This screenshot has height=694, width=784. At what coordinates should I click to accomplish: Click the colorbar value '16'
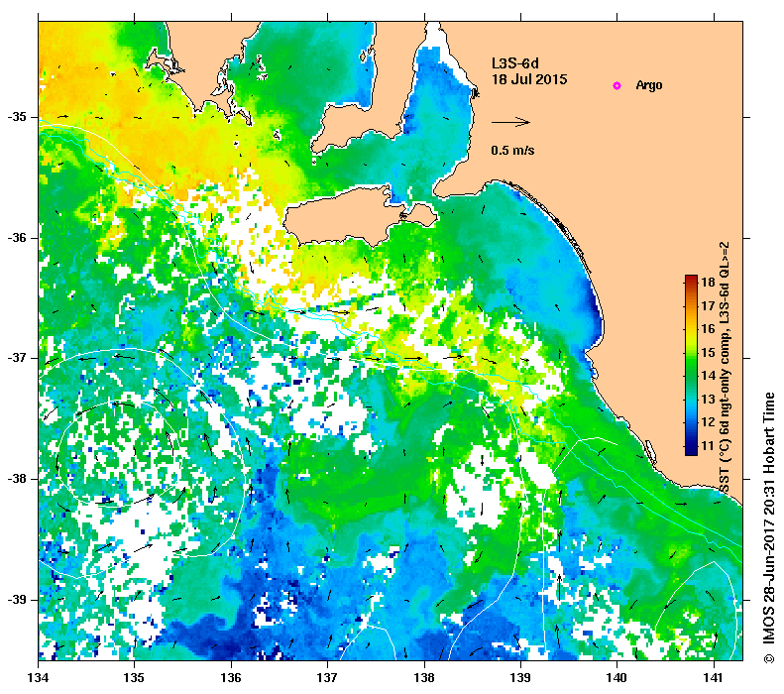(x=708, y=329)
